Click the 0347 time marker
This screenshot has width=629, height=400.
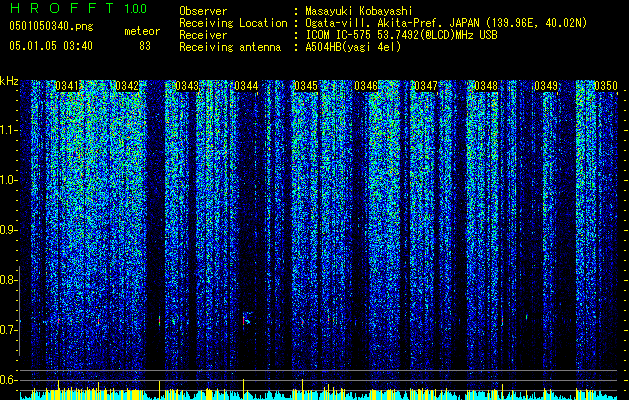[x=426, y=86]
